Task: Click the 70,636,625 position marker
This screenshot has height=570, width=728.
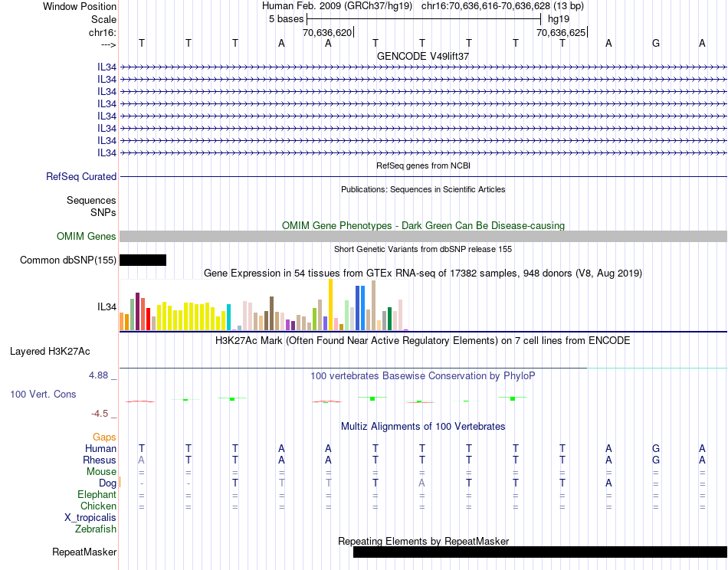Action: click(561, 32)
